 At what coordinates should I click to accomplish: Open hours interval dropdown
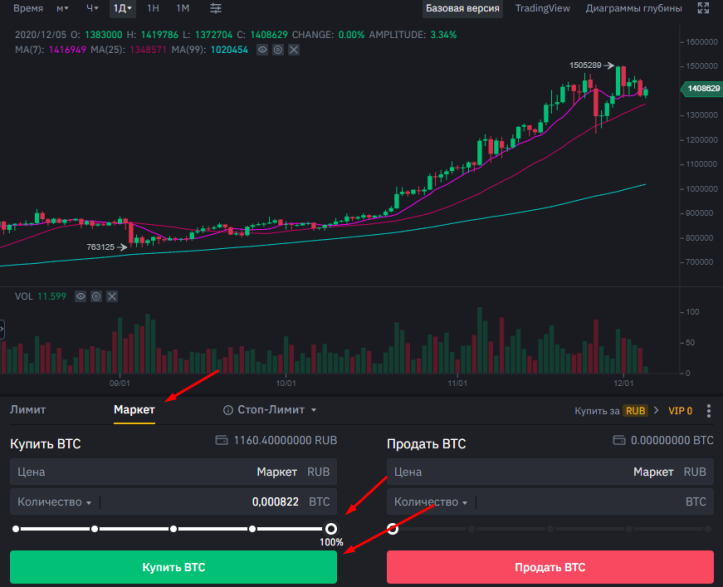[x=92, y=8]
